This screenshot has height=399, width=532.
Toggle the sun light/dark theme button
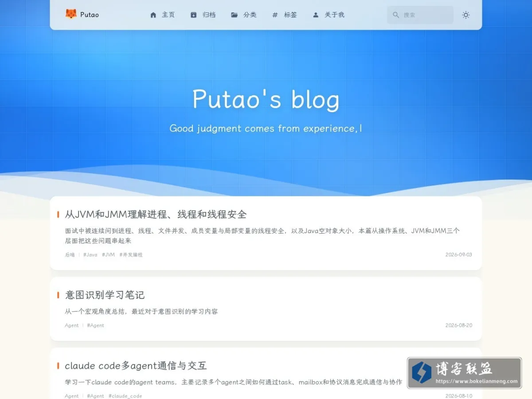pos(466,15)
